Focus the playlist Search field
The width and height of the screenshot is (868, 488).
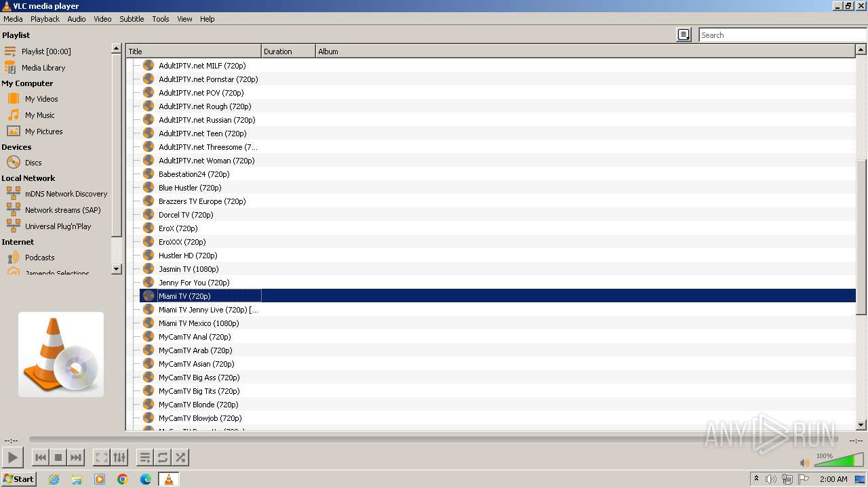pos(783,35)
